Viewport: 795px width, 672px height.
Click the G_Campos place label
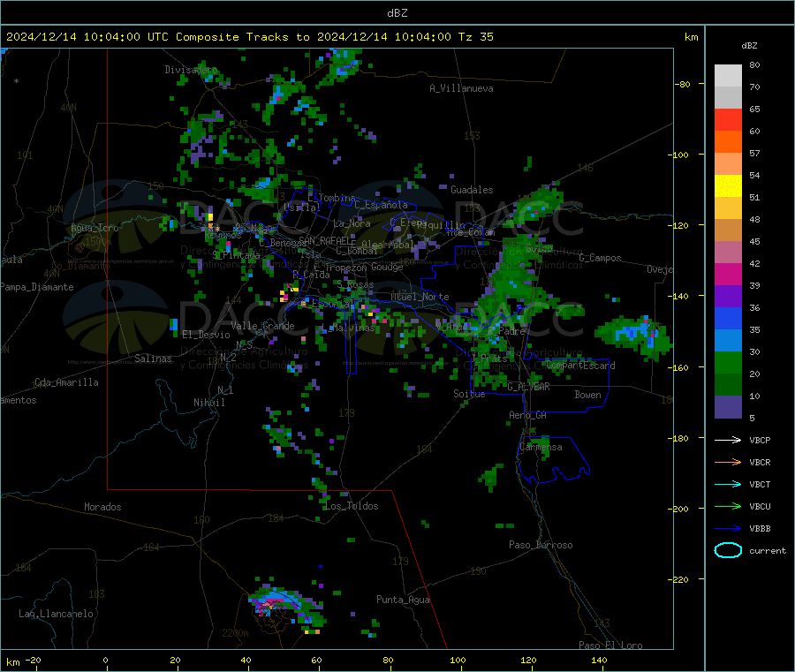click(x=600, y=258)
